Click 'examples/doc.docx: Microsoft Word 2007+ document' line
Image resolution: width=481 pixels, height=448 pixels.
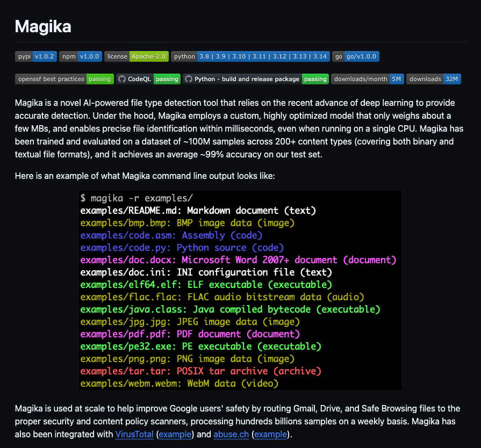point(239,260)
